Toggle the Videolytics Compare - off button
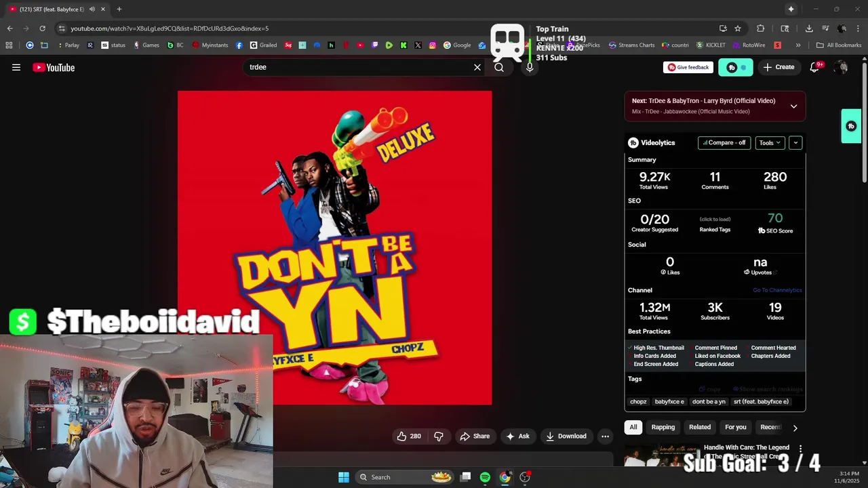Image resolution: width=868 pixels, height=488 pixels. (x=724, y=142)
